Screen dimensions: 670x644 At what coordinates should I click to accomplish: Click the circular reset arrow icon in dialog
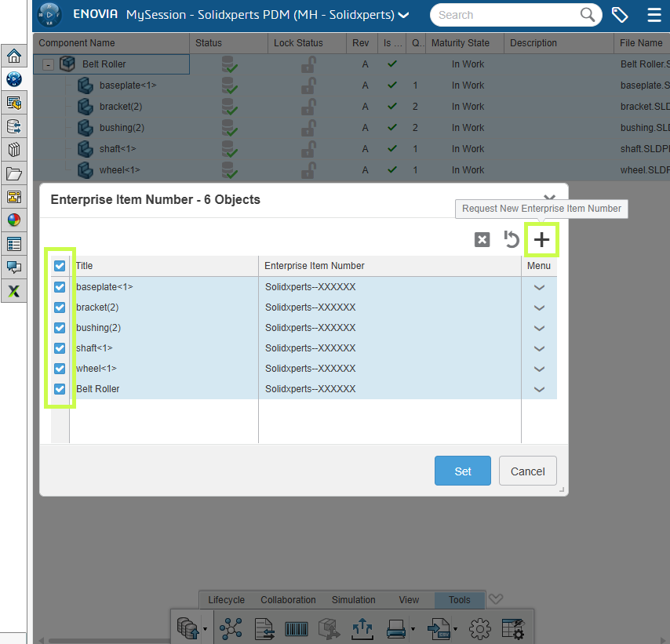[512, 240]
